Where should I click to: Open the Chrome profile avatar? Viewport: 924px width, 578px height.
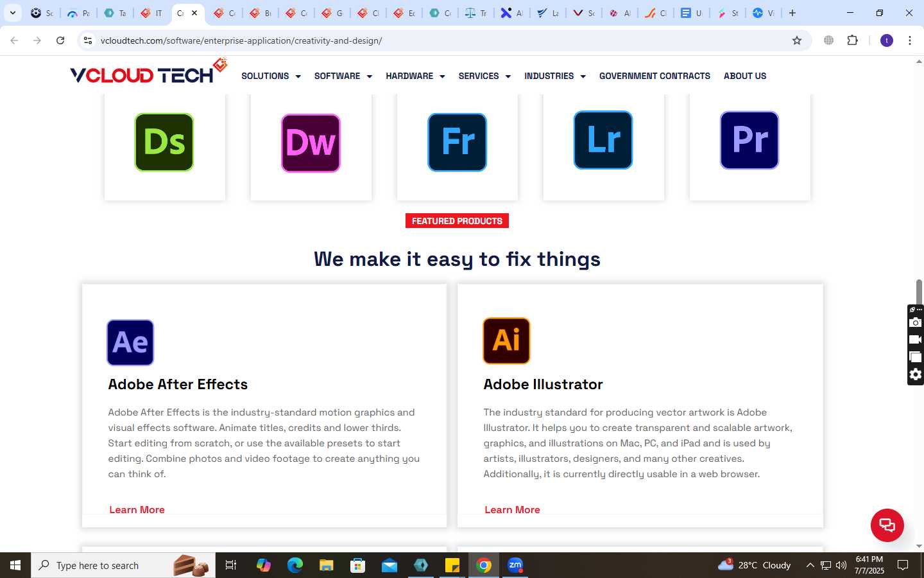point(887,40)
